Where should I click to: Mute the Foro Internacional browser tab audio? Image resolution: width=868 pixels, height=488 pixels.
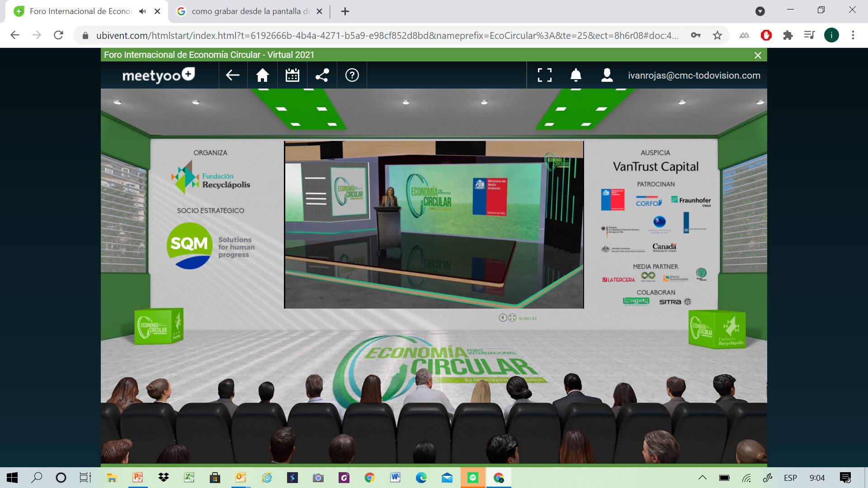142,11
